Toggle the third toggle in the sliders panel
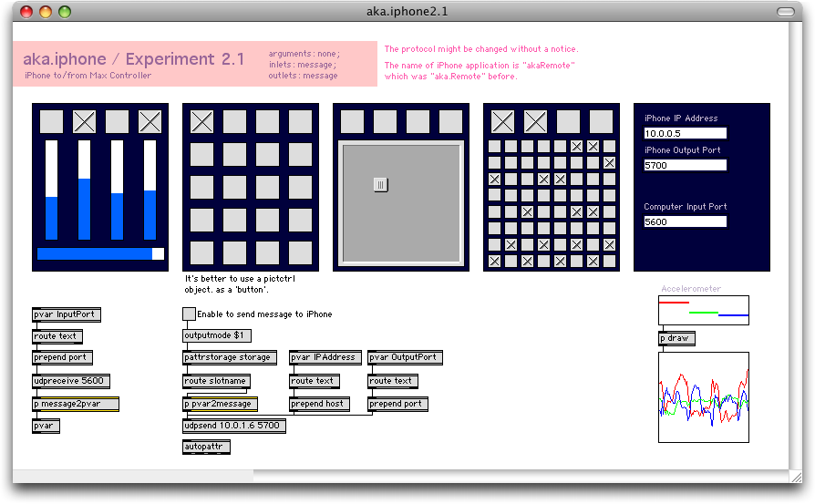This screenshot has height=504, width=815. pos(117,121)
